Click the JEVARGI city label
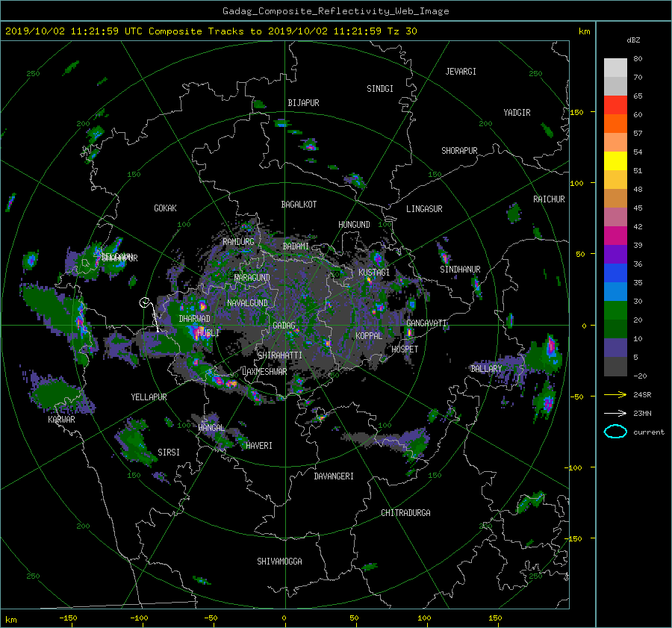The width and height of the screenshot is (672, 628). pyautogui.click(x=461, y=72)
